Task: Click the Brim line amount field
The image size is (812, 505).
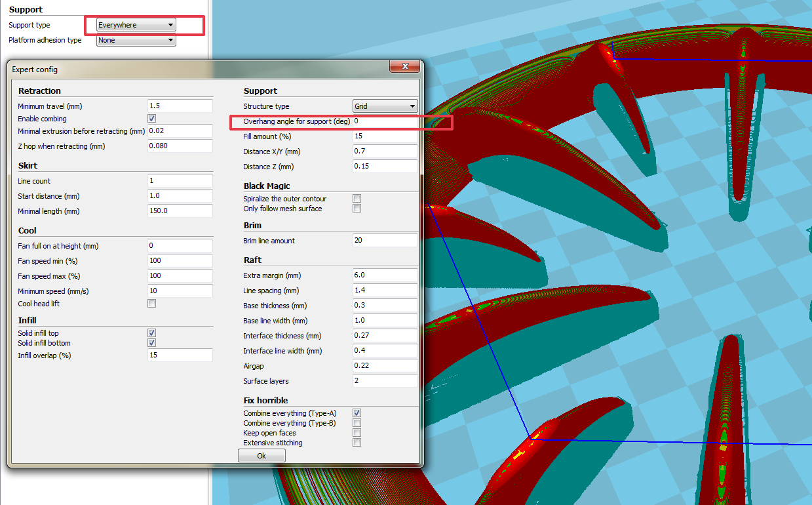Action: coord(385,241)
